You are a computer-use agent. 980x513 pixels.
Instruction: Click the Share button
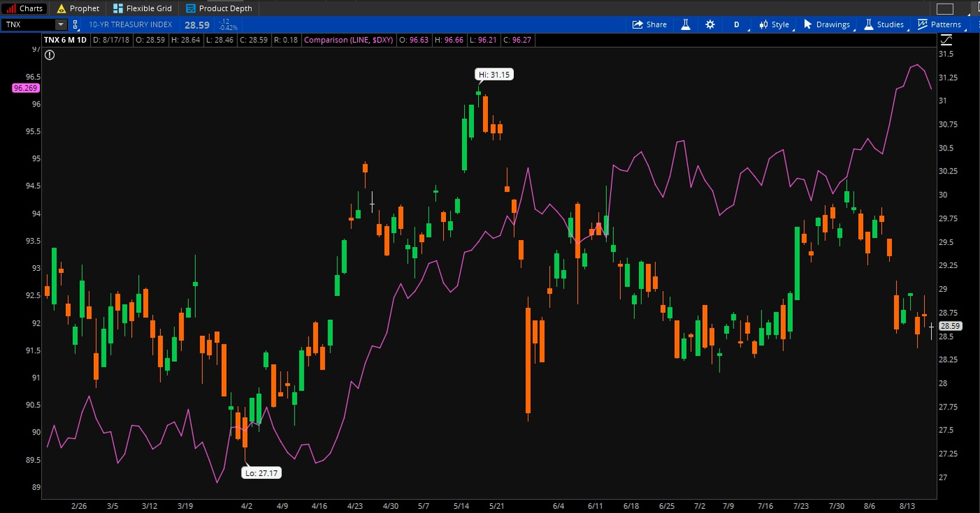click(x=650, y=24)
